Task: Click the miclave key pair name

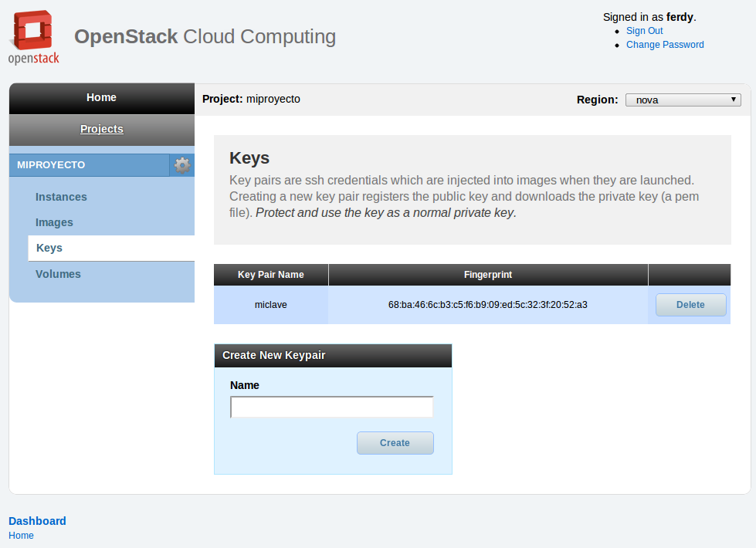Action: point(271,305)
